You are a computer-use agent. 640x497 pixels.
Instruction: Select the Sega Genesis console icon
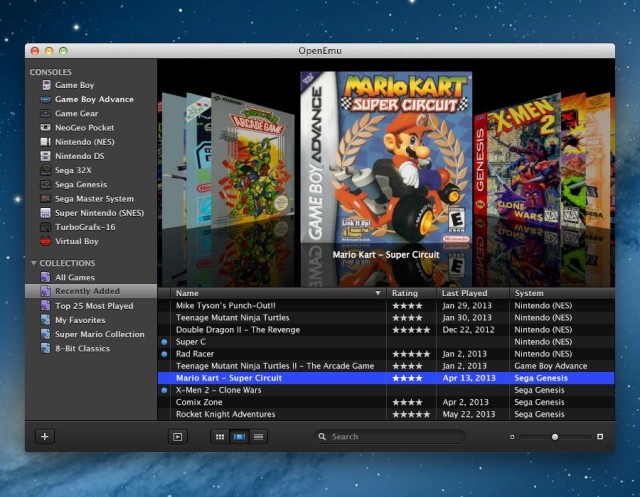46,184
